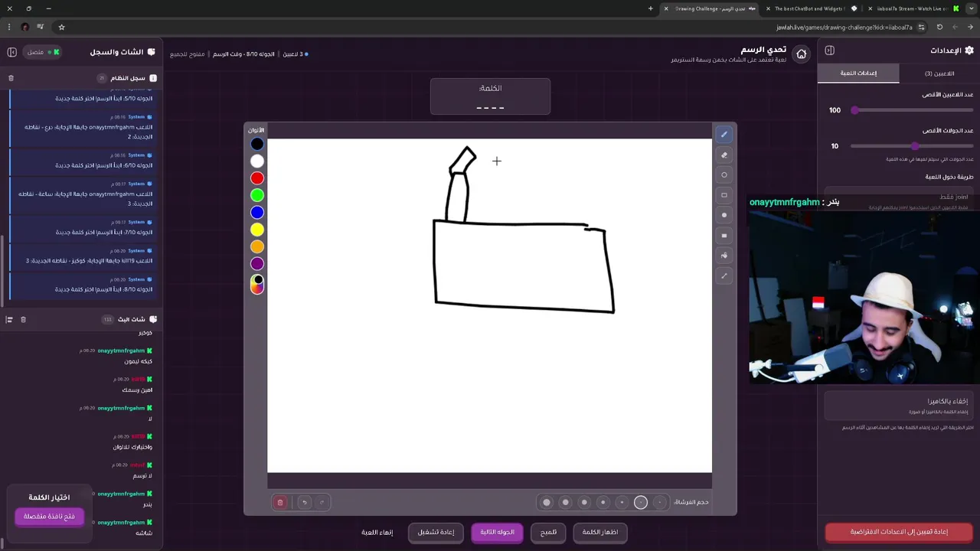The height and width of the screenshot is (551, 980).
Task: Select the paint bucket fill tool
Action: pyautogui.click(x=724, y=256)
